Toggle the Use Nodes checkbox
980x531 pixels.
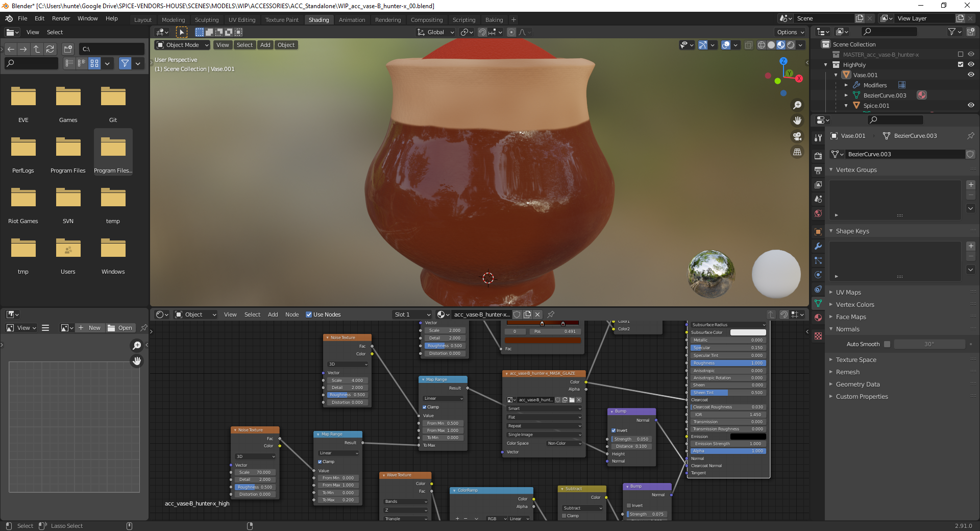tap(309, 315)
